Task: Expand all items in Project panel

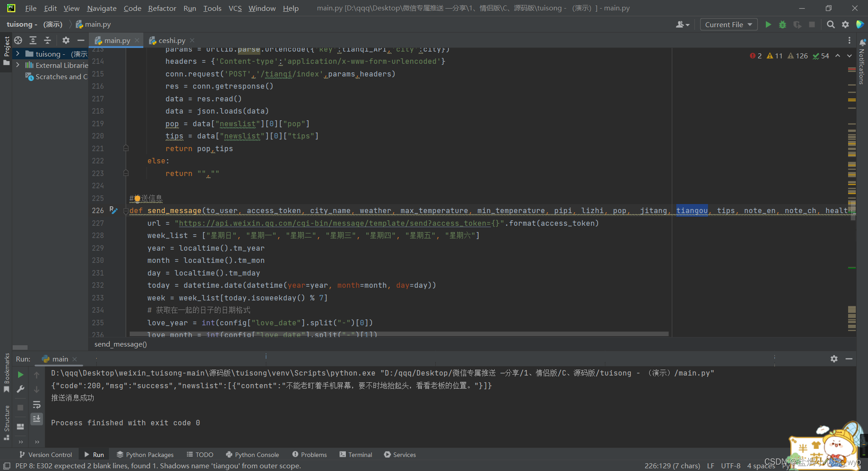Action: (x=33, y=40)
